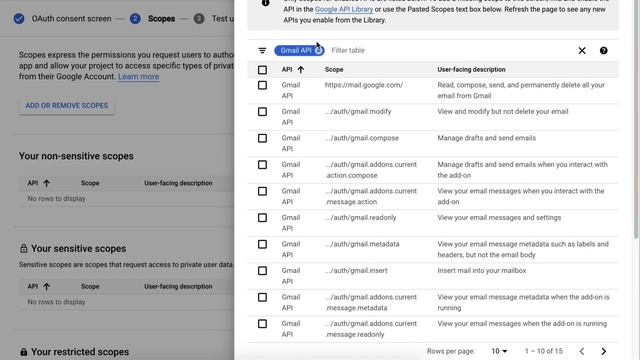Open the Google API Library link

pyautogui.click(x=344, y=9)
